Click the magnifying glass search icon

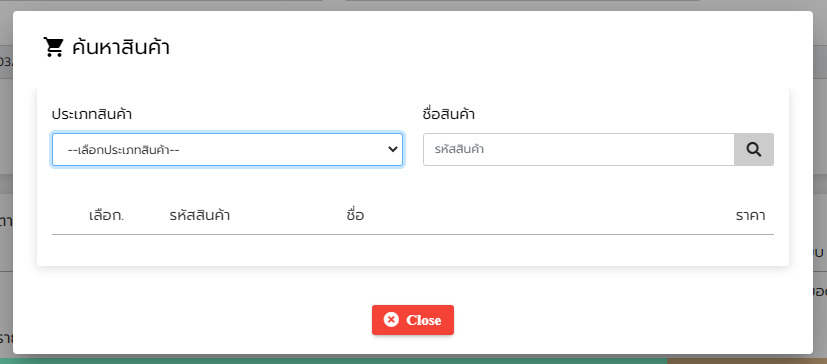click(x=754, y=150)
